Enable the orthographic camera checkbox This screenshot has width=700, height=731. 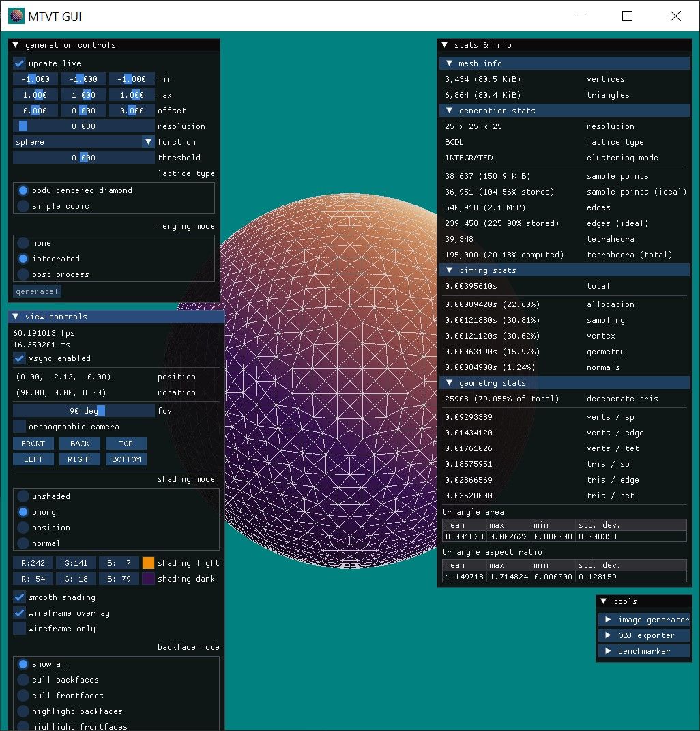coord(19,427)
